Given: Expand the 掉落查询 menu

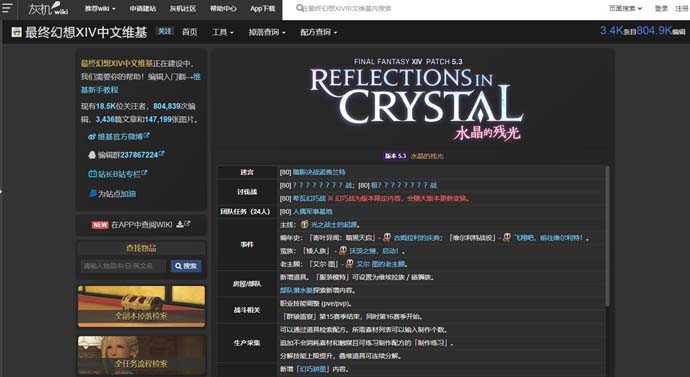Looking at the screenshot, I should point(267,32).
